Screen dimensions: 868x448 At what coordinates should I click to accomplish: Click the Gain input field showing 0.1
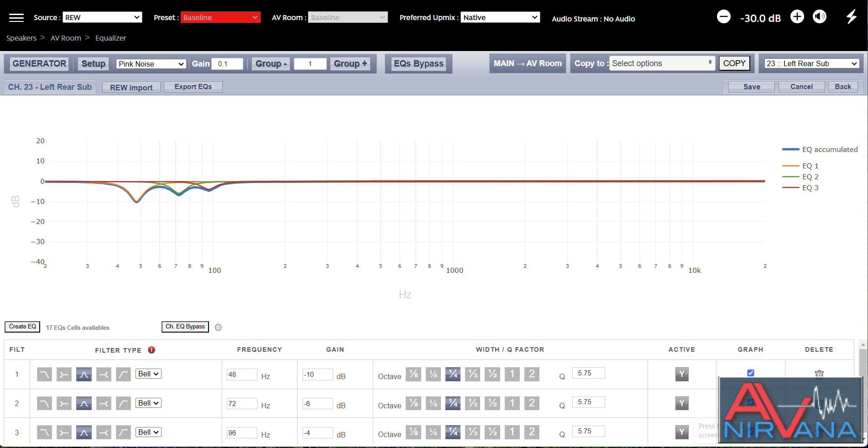pyautogui.click(x=227, y=64)
